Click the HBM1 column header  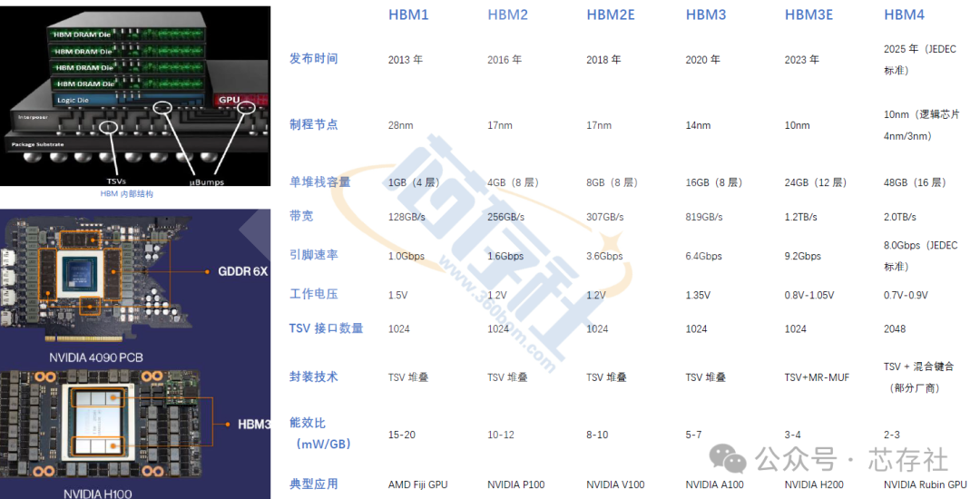[x=408, y=15]
